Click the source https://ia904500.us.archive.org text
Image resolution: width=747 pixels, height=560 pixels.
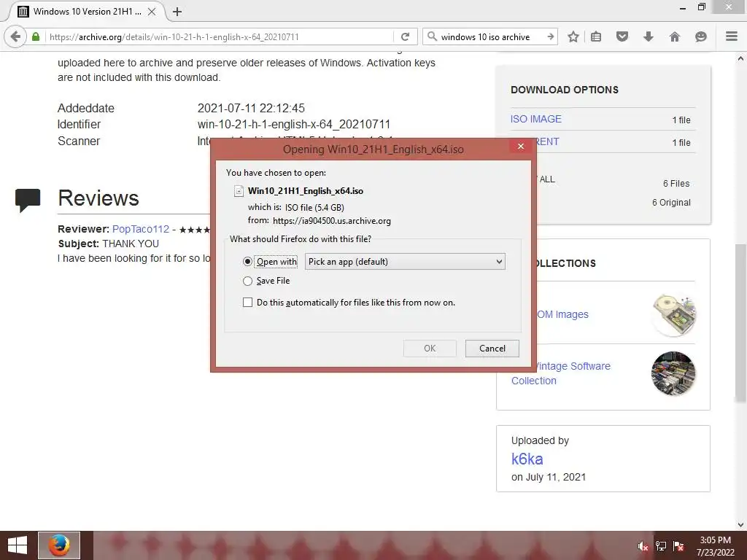click(332, 221)
